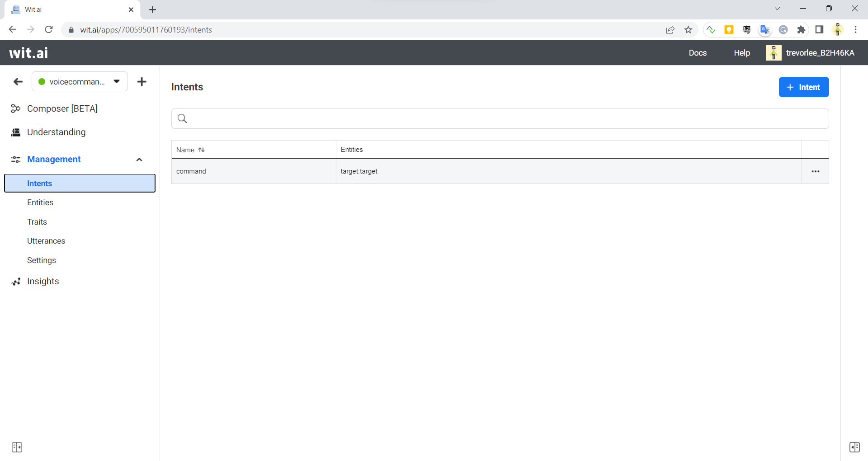Open the three-dot menu for command intent
Viewport: 868px width, 461px height.
click(x=816, y=171)
